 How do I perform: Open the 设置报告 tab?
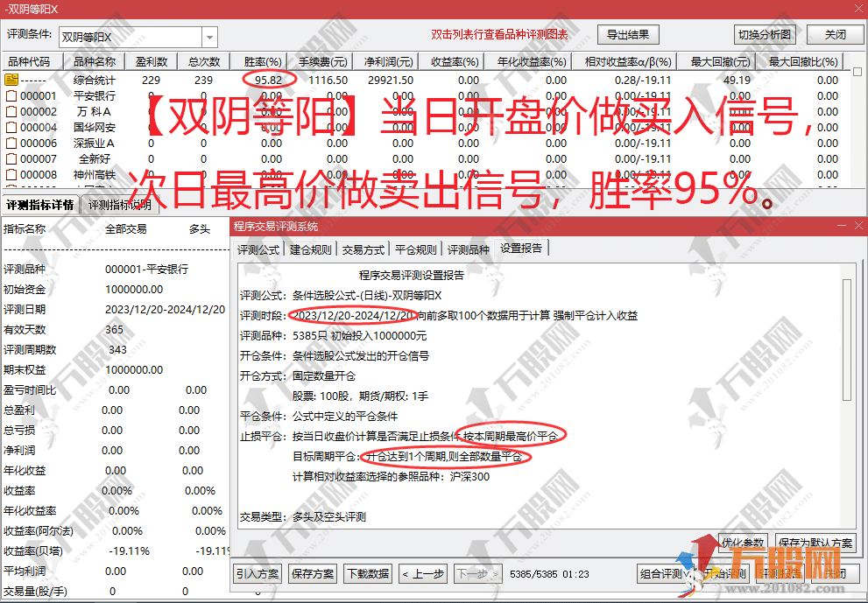click(521, 249)
